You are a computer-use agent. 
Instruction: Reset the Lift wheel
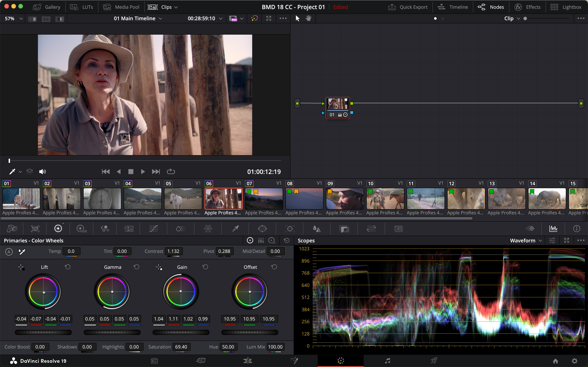(x=68, y=267)
